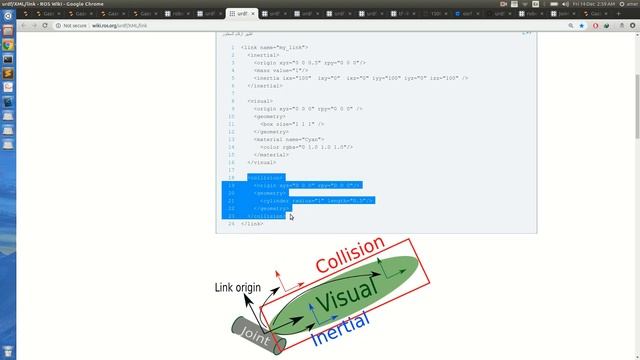Click the closing </link> tag line
This screenshot has height=360, width=640.
(252, 224)
